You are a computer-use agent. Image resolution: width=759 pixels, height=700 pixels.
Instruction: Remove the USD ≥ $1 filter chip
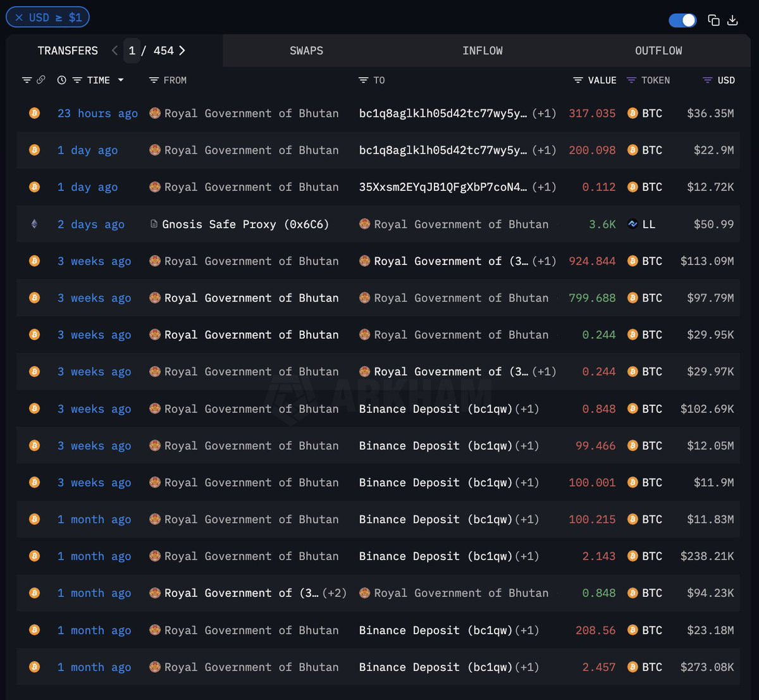coord(19,18)
